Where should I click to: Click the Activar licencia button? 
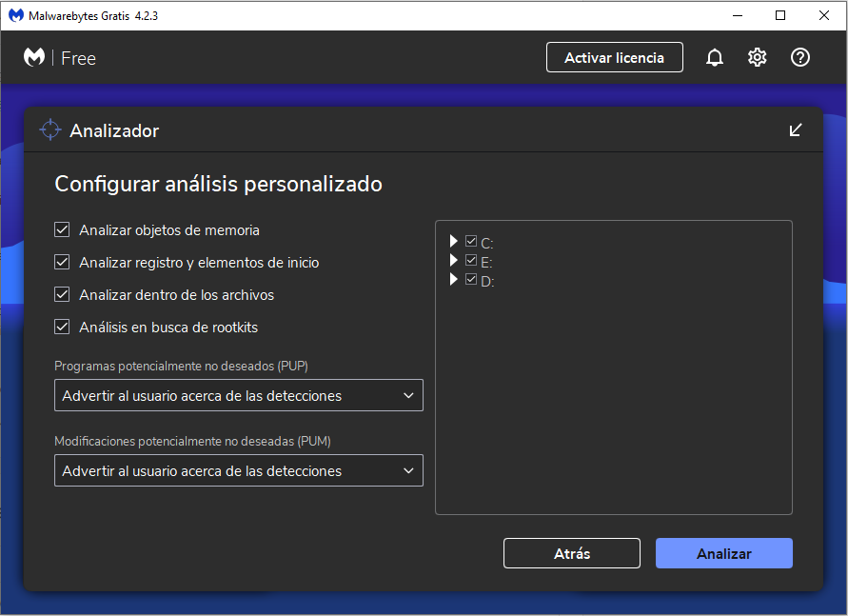pyautogui.click(x=615, y=57)
